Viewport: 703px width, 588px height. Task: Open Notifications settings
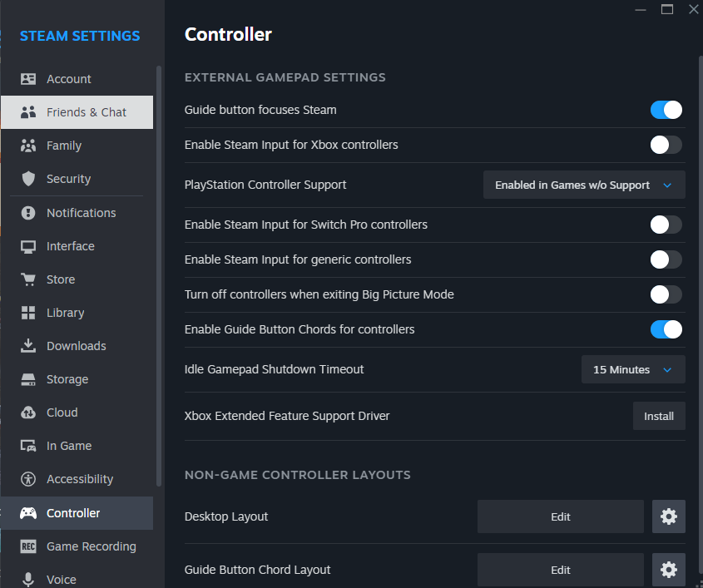[x=77, y=213]
